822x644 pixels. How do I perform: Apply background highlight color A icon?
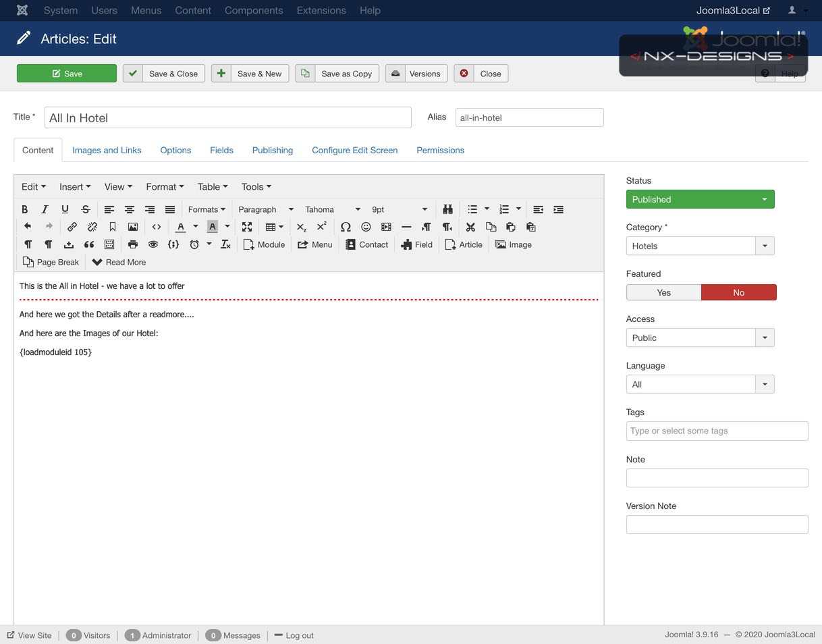click(x=212, y=227)
